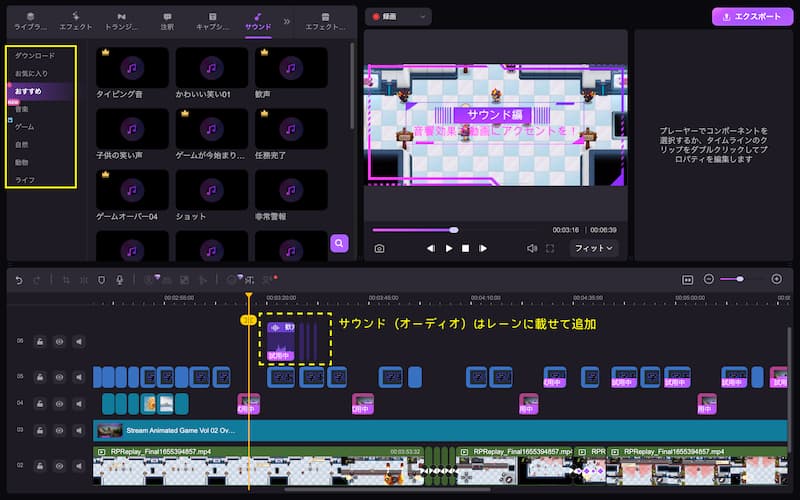Lock track 03
Viewport: 800px width, 500px height.
(x=40, y=431)
